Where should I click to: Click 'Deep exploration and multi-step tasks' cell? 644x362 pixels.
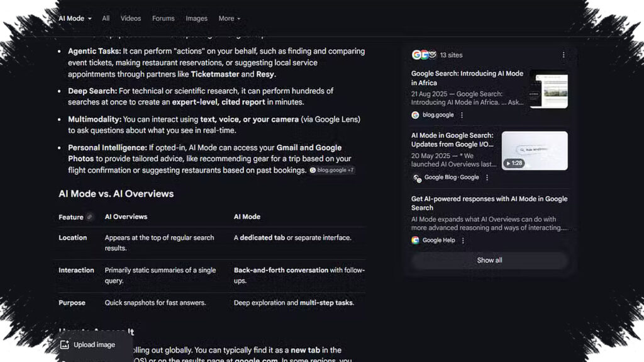[x=294, y=303]
